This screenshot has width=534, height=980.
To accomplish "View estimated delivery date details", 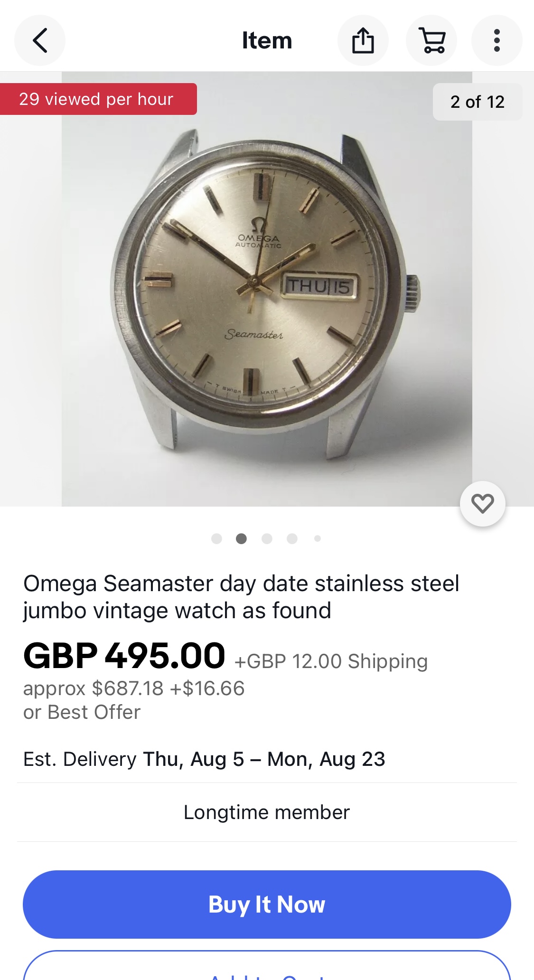I will pos(204,759).
